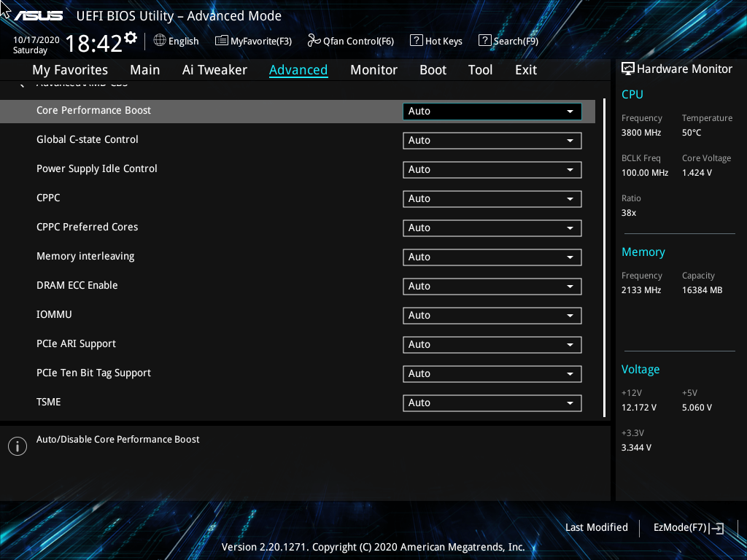747x560 pixels.
Task: Click the globe language icon
Action: coord(160,41)
